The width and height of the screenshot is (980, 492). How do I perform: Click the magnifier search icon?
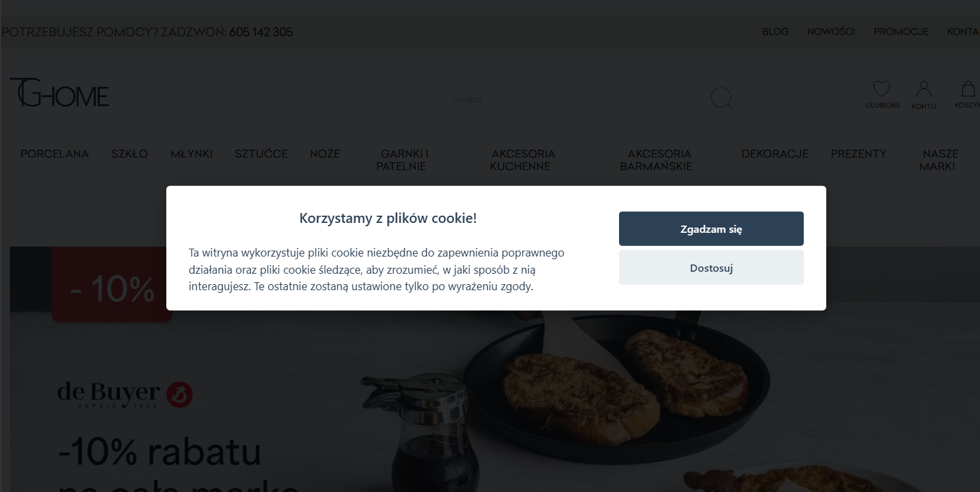(x=721, y=99)
